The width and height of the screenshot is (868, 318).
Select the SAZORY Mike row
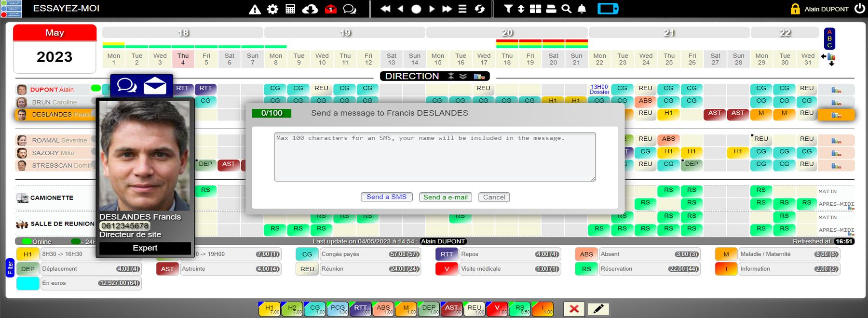click(x=54, y=153)
